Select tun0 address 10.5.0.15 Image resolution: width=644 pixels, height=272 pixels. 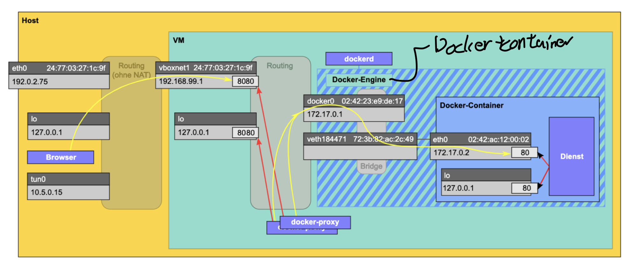pyautogui.click(x=47, y=192)
